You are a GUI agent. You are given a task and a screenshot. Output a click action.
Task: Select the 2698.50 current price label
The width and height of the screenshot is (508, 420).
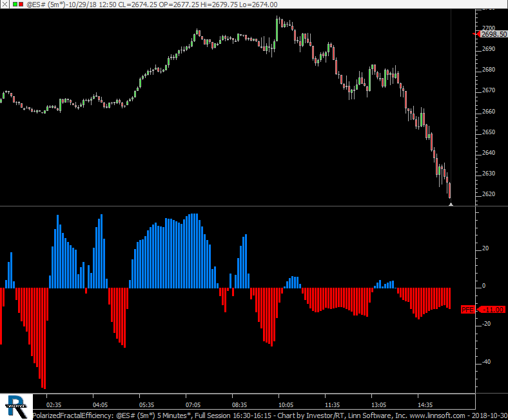click(493, 34)
